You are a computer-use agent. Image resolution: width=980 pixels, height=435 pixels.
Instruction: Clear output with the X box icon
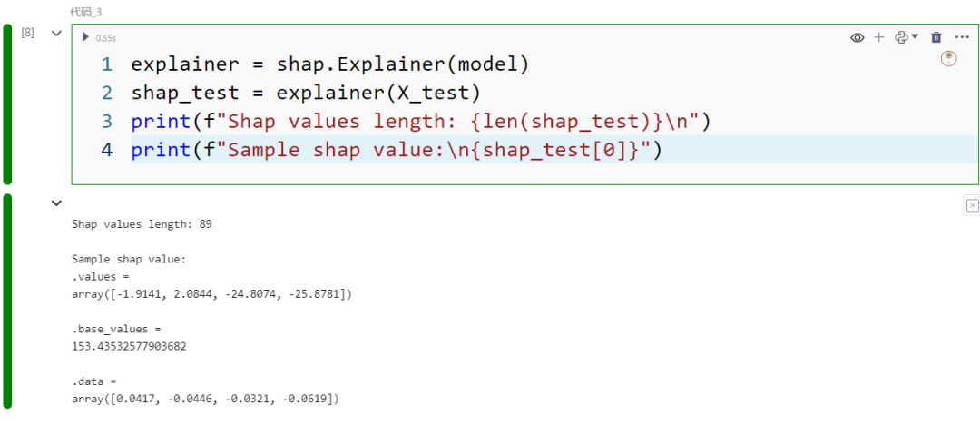tap(972, 206)
